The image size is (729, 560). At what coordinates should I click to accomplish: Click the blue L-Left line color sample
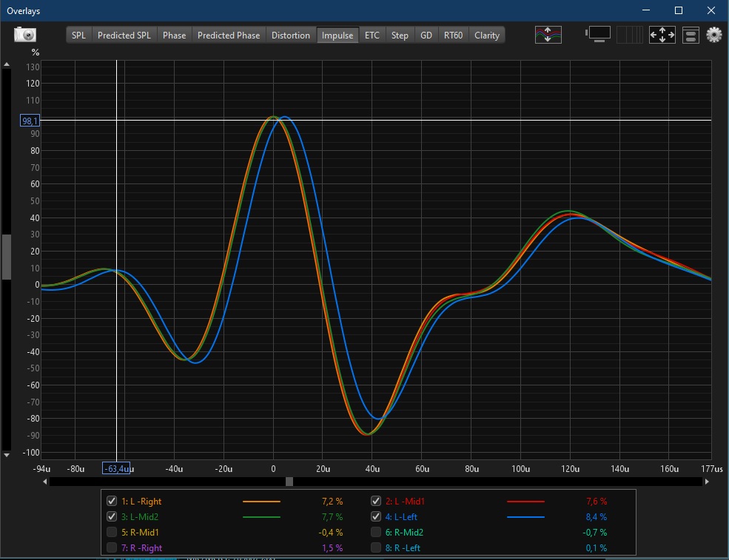pos(525,517)
